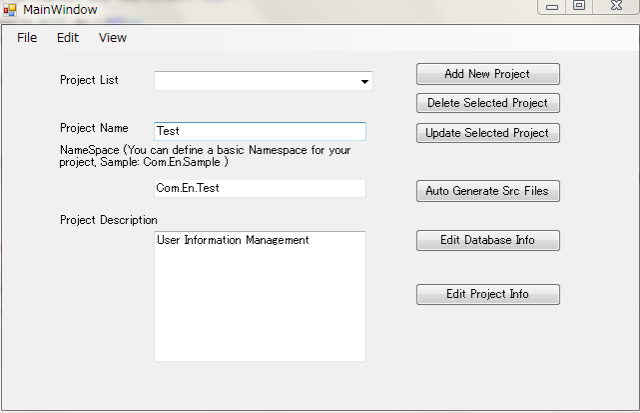Focus the Project Name field containing Test
Image resolution: width=640 pixels, height=413 pixels.
point(260,131)
